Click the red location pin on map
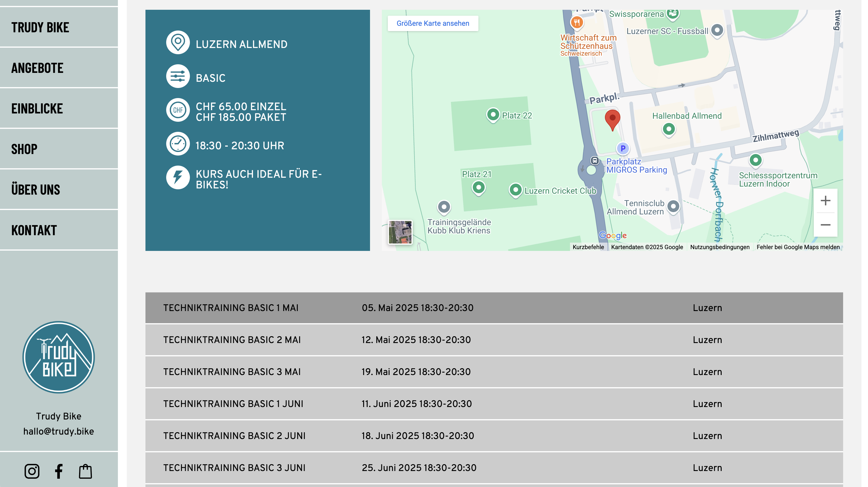Viewport: 868px width, 487px height. pos(612,119)
